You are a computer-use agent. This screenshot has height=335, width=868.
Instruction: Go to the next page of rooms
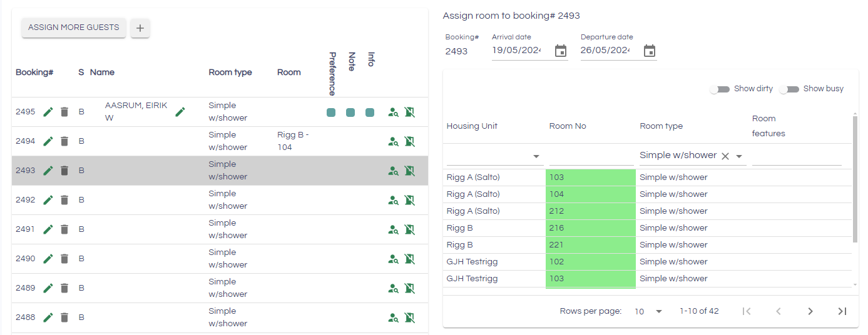click(x=810, y=311)
